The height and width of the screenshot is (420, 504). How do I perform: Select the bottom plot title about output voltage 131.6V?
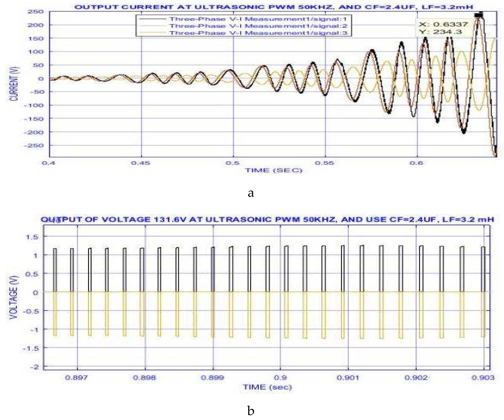(267, 219)
